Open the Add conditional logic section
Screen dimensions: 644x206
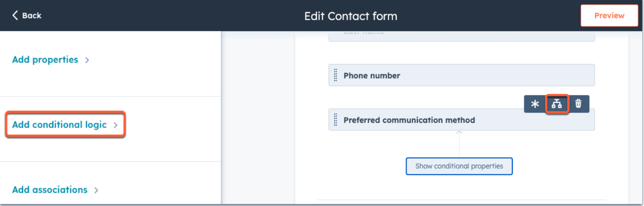pos(59,125)
